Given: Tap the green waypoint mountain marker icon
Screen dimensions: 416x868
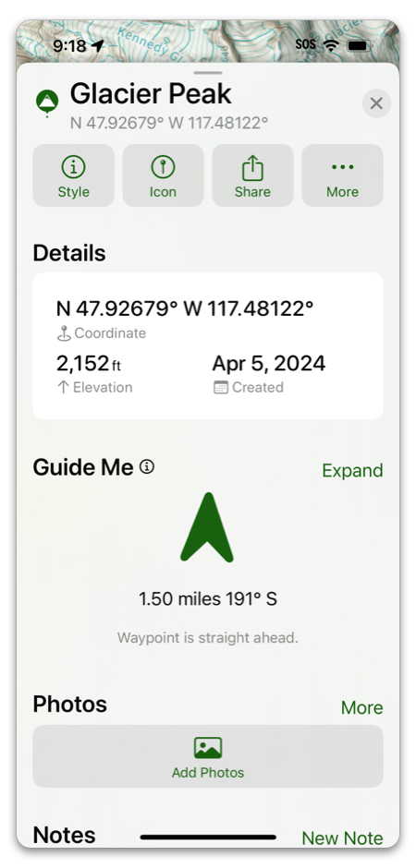Looking at the screenshot, I should pyautogui.click(x=47, y=103).
